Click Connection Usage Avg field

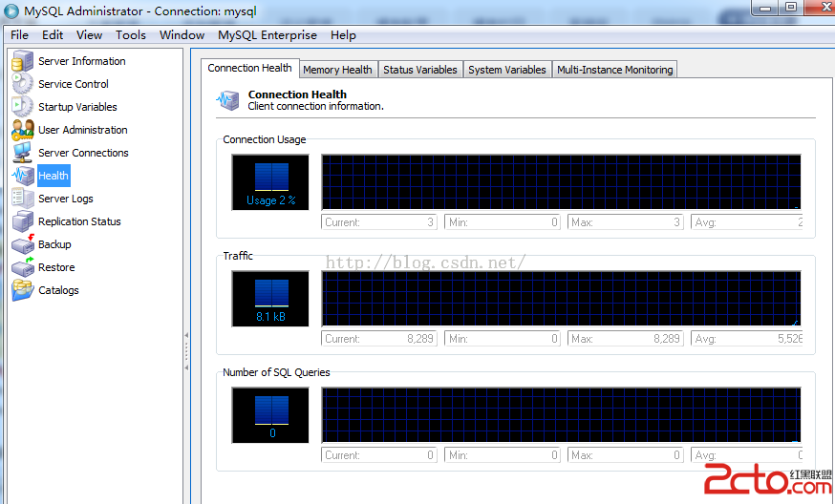point(746,221)
